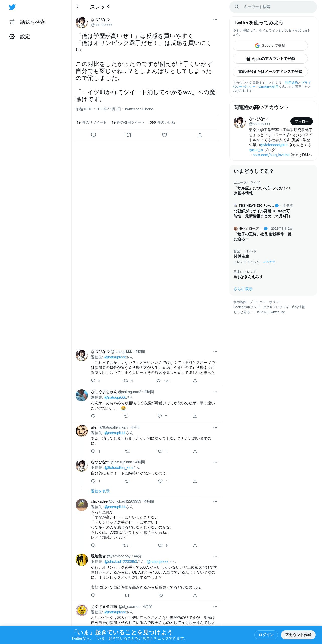Show more trends via さらに表示

[x=243, y=289]
